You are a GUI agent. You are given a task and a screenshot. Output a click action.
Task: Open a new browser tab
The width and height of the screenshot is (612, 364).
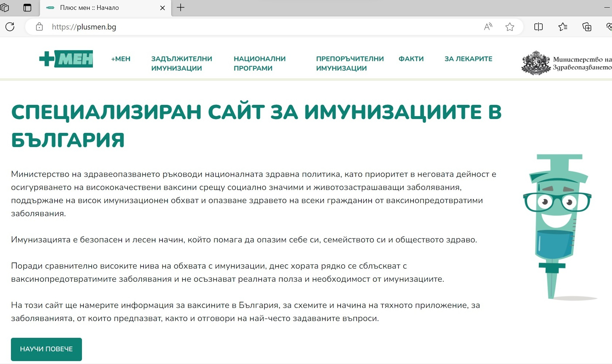(181, 7)
